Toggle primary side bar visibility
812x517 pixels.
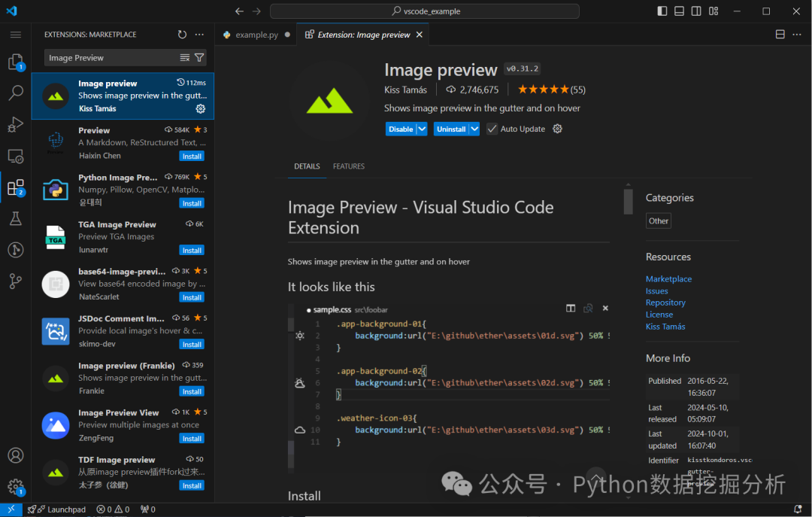pos(662,11)
